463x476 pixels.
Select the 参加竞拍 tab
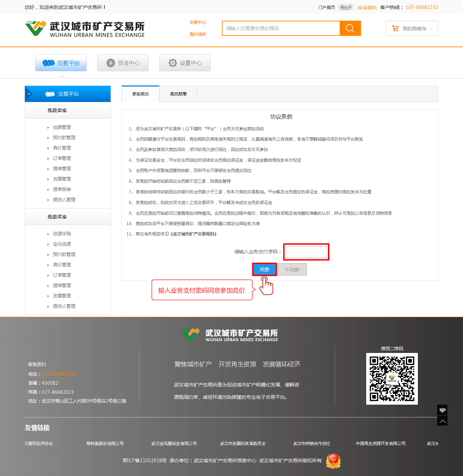coord(141,94)
